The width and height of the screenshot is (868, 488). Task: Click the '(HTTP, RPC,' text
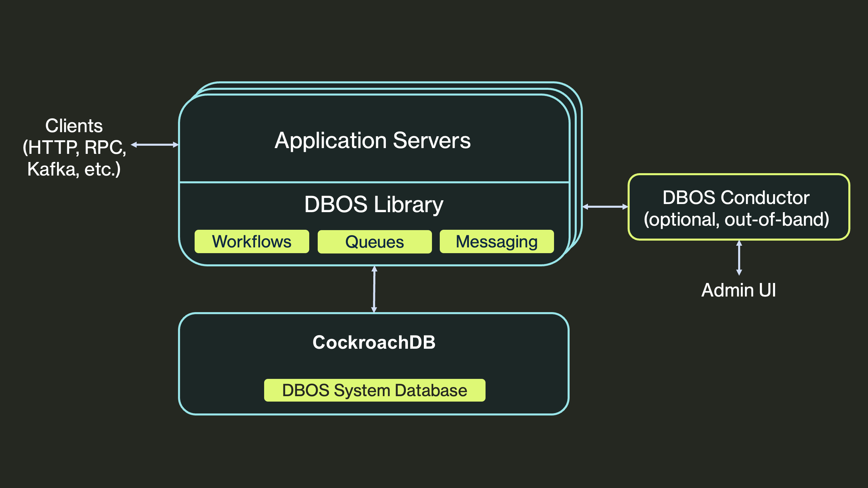[x=75, y=147]
